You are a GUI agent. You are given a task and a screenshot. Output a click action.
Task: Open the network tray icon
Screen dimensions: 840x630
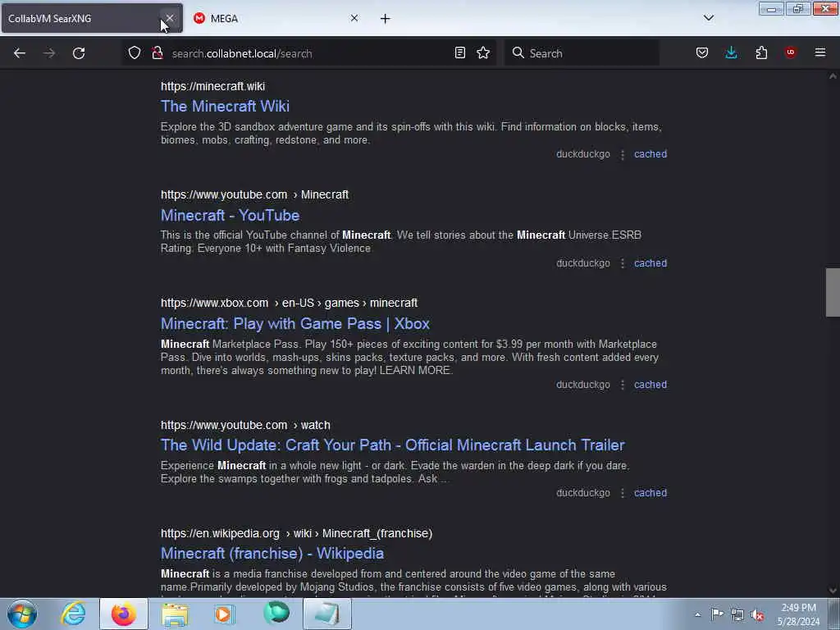[737, 614]
